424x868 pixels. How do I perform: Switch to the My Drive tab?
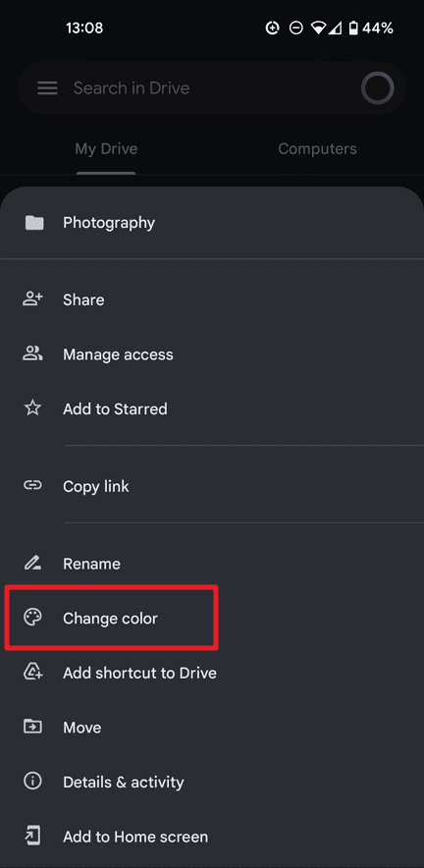coord(106,149)
